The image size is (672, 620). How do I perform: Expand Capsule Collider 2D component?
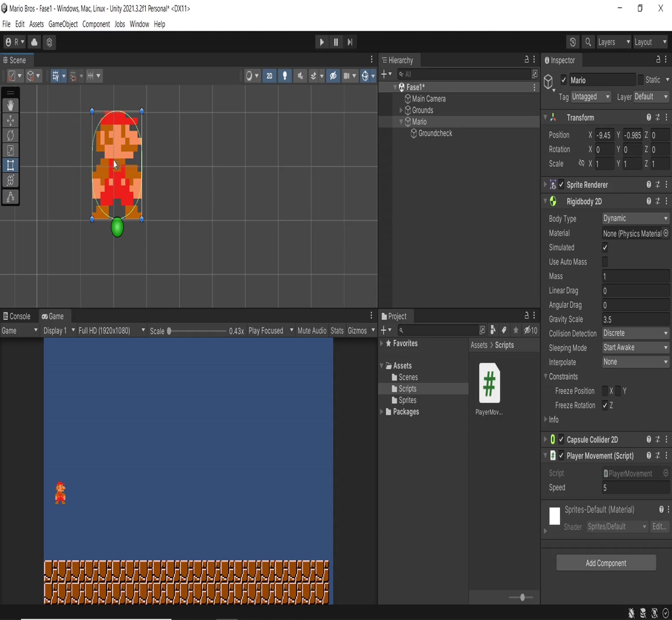[545, 439]
